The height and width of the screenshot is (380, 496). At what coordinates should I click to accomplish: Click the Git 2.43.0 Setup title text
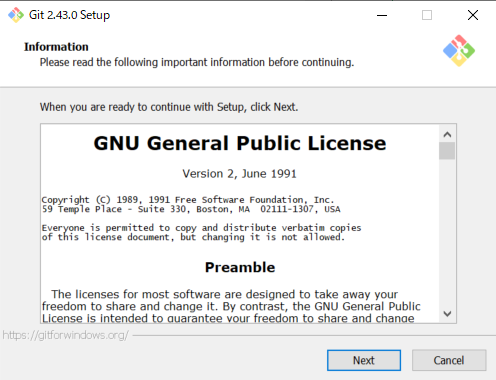(69, 15)
